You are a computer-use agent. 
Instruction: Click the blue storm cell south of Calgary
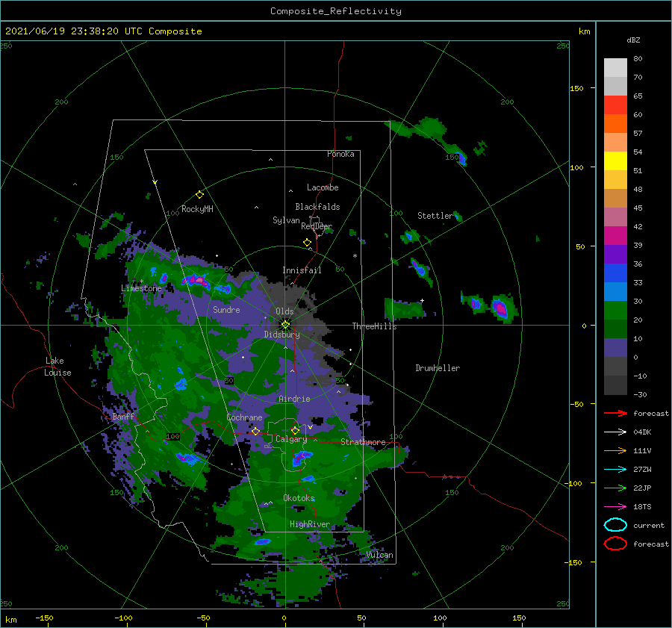click(302, 458)
